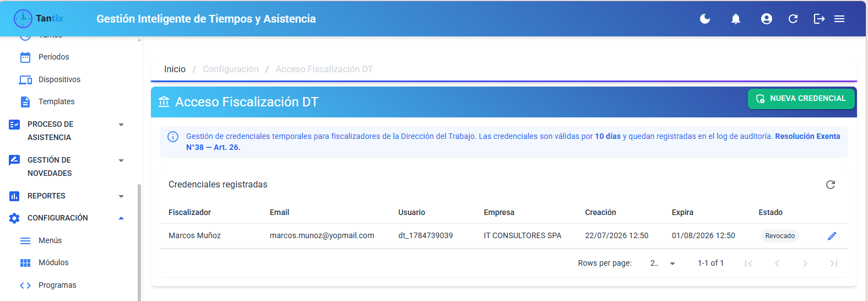Open Rows per page dropdown
The height and width of the screenshot is (301, 868).
pos(663,264)
